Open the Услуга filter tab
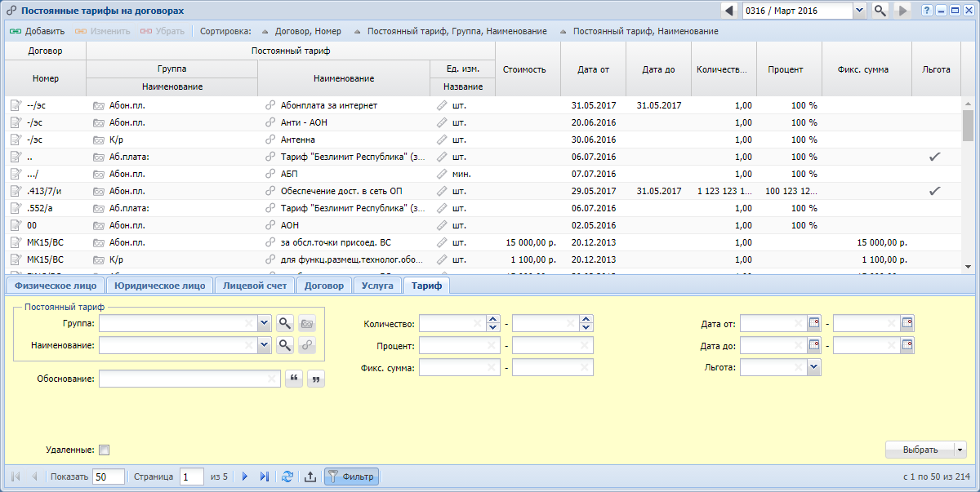The height and width of the screenshot is (492, 980). 378,286
